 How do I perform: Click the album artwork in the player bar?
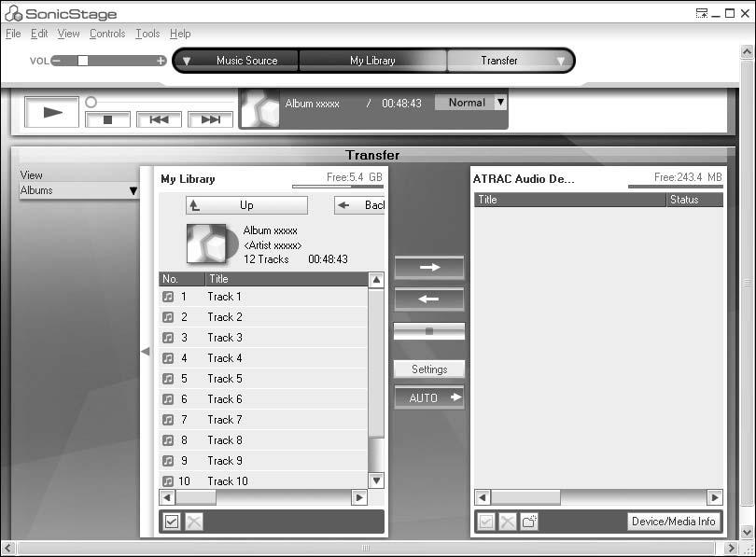[x=260, y=109]
